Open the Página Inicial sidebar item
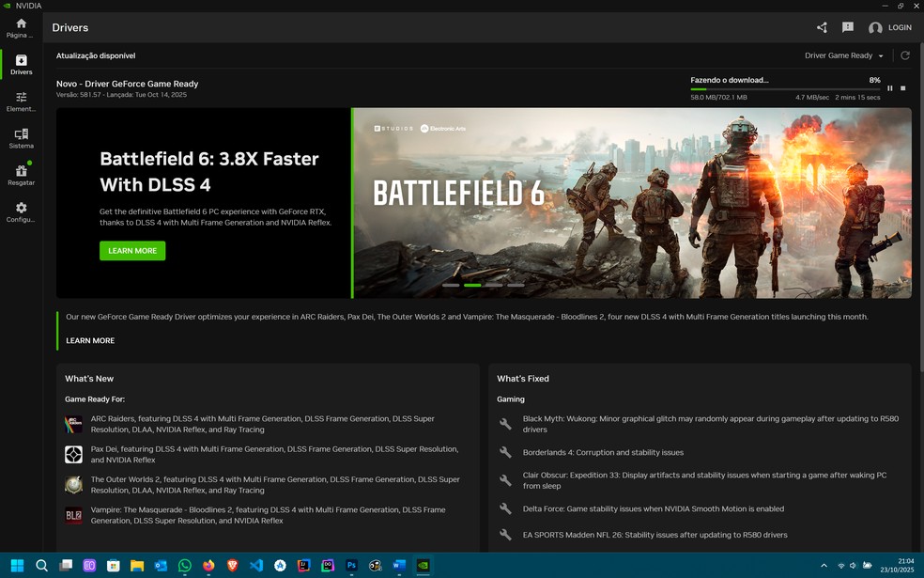 click(x=21, y=28)
